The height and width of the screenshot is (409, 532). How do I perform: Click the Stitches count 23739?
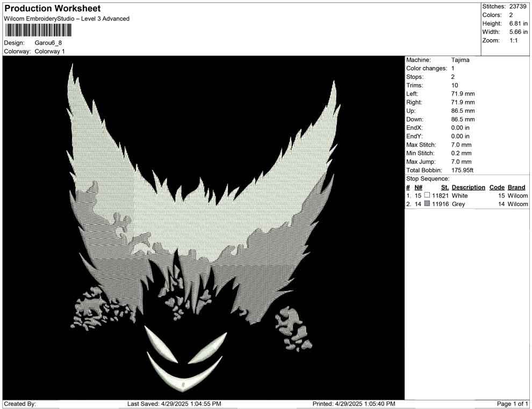[x=517, y=6]
